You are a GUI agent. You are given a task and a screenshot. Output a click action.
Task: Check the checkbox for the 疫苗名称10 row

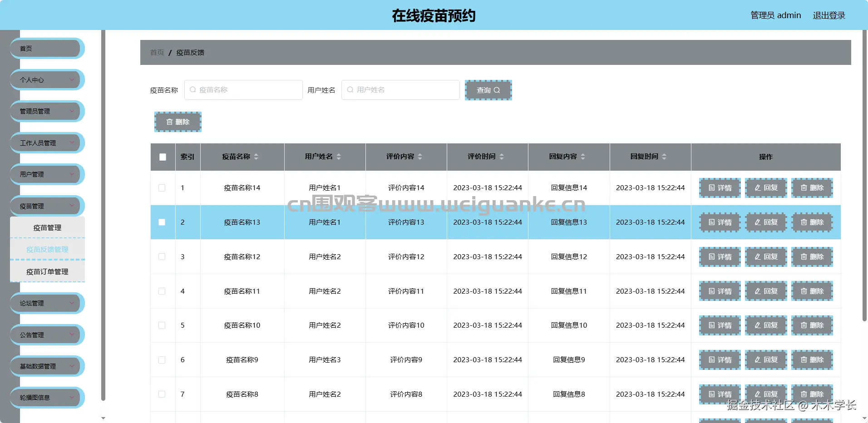[162, 325]
